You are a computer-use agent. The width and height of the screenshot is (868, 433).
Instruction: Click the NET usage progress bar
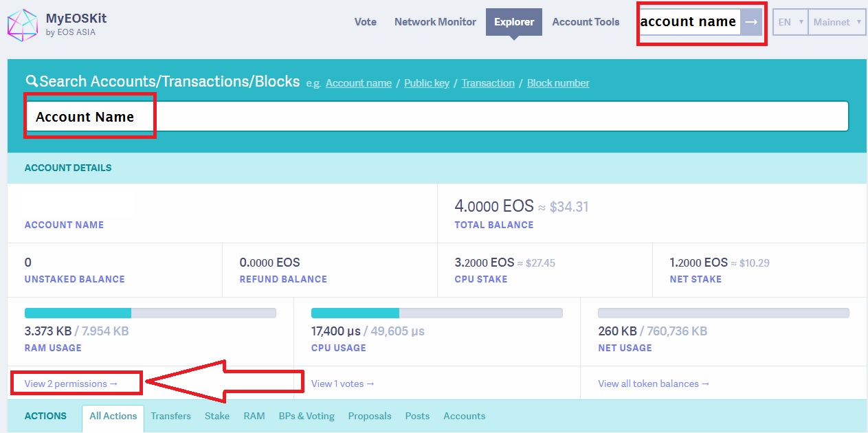(x=723, y=313)
